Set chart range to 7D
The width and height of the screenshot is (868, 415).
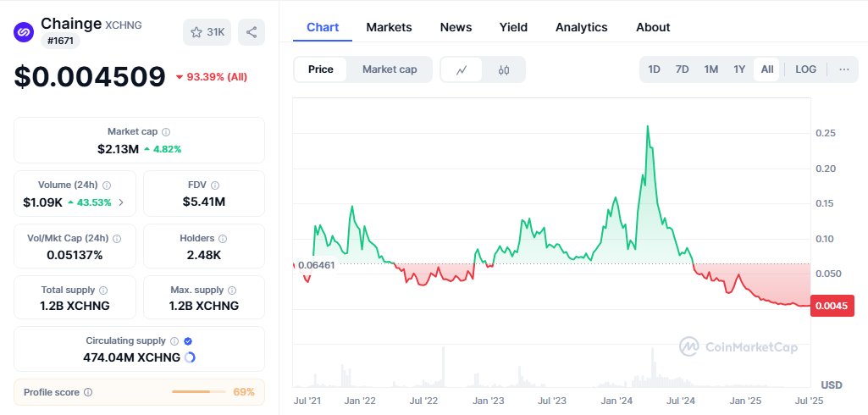tap(682, 69)
